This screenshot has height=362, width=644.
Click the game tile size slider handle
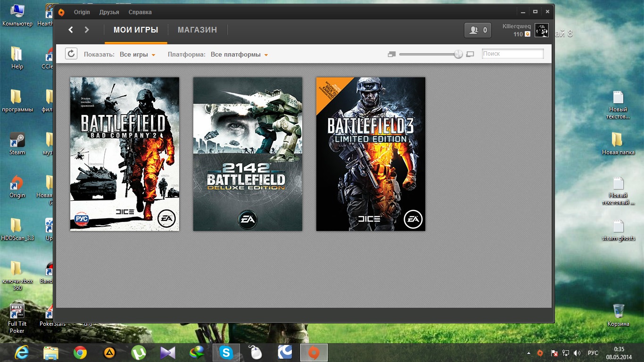coord(458,54)
